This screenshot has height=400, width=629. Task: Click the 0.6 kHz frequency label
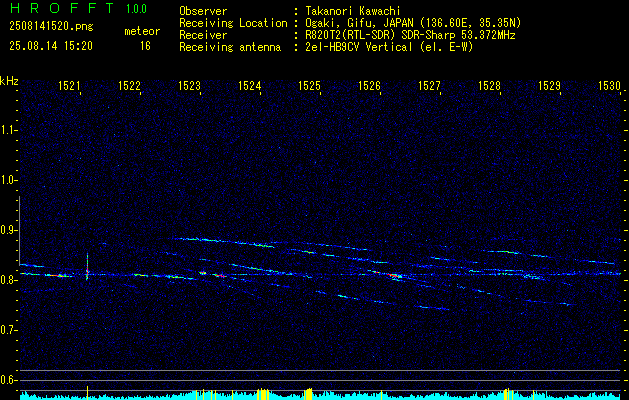[7, 380]
